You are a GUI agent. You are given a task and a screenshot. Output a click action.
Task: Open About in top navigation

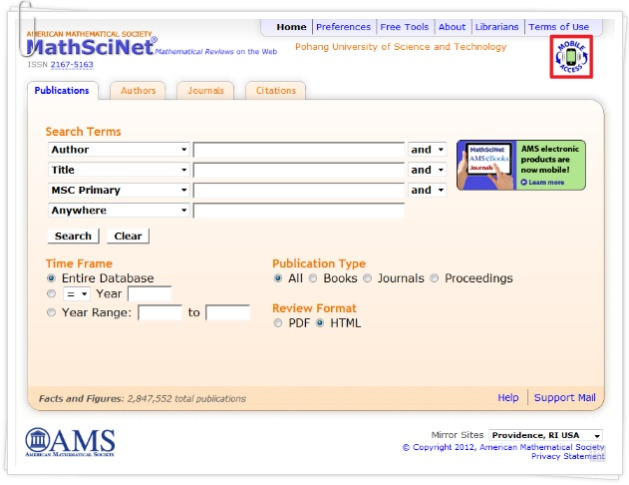[x=452, y=27]
